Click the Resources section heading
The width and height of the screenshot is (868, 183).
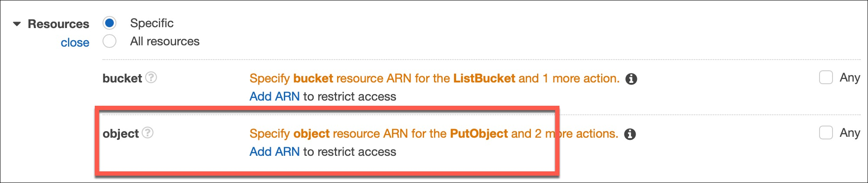click(x=58, y=24)
